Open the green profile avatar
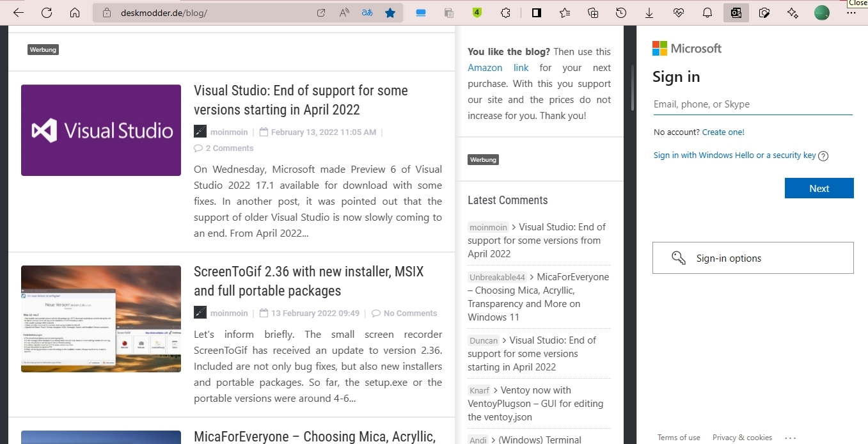The width and height of the screenshot is (868, 444). click(x=822, y=13)
